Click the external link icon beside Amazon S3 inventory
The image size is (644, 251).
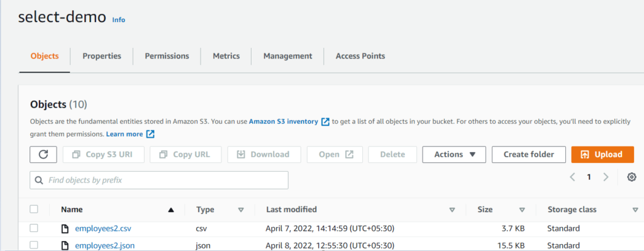click(325, 122)
